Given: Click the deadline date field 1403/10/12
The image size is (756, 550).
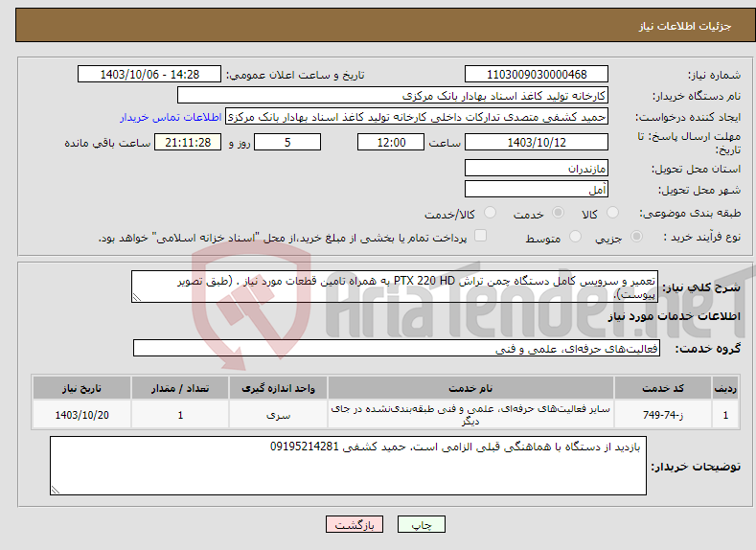Looking at the screenshot, I should coord(537,142).
